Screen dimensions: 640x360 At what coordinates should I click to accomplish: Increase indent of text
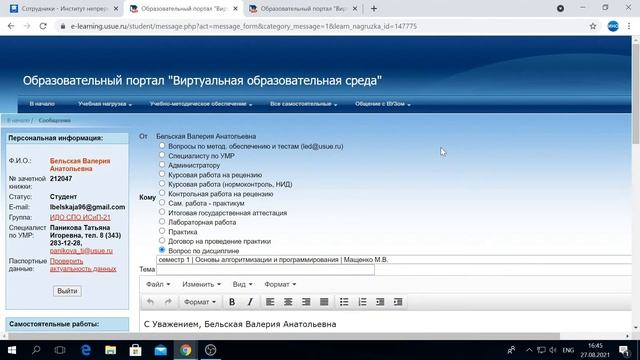(x=398, y=302)
